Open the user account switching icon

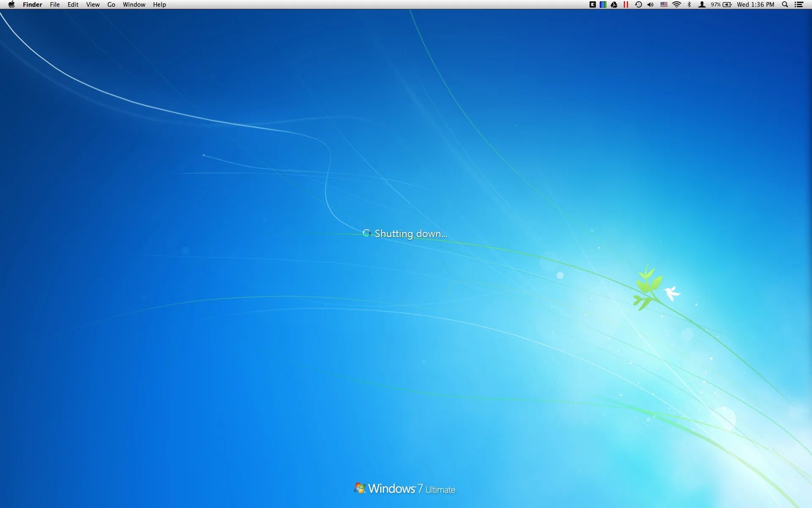[x=702, y=5]
